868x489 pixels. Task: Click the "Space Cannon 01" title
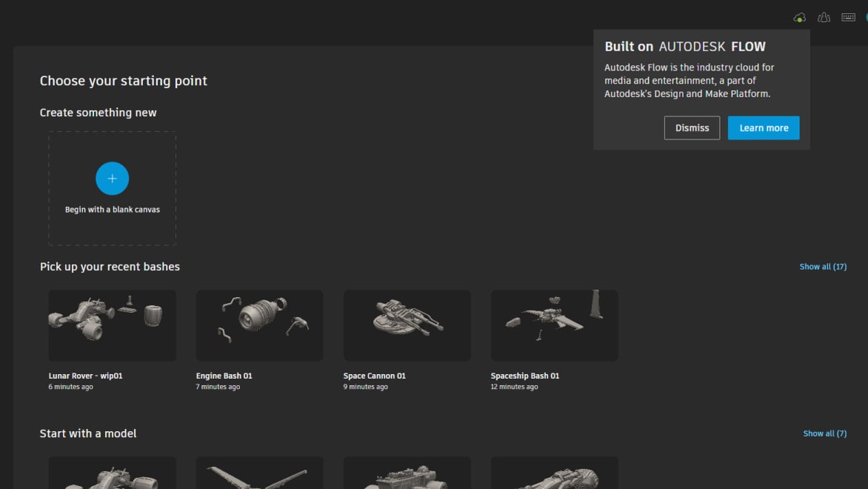(x=374, y=376)
